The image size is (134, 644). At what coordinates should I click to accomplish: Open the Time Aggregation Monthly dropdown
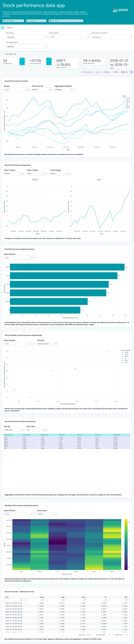(27, 46)
